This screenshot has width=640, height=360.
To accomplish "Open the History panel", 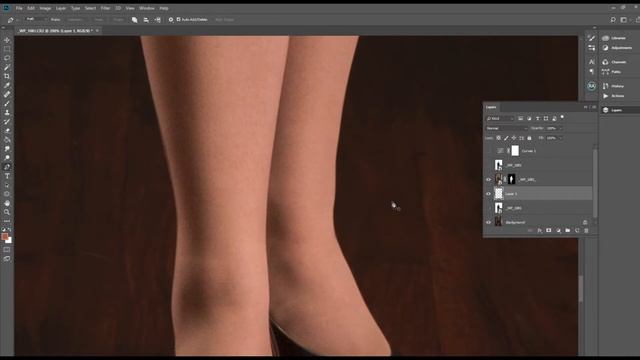I will click(x=613, y=86).
